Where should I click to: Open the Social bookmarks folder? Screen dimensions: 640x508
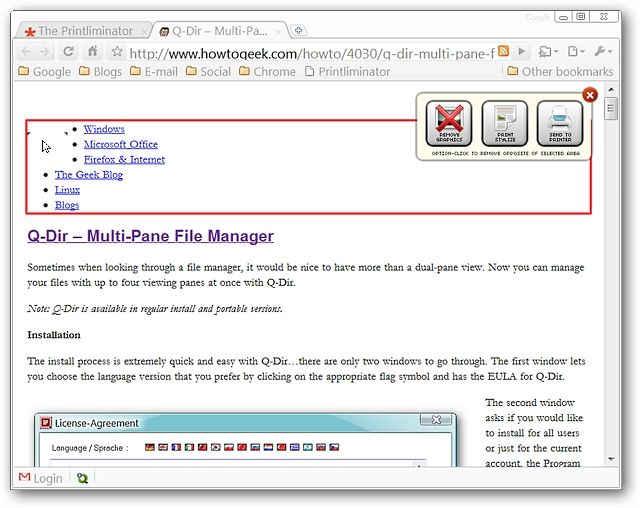point(208,72)
